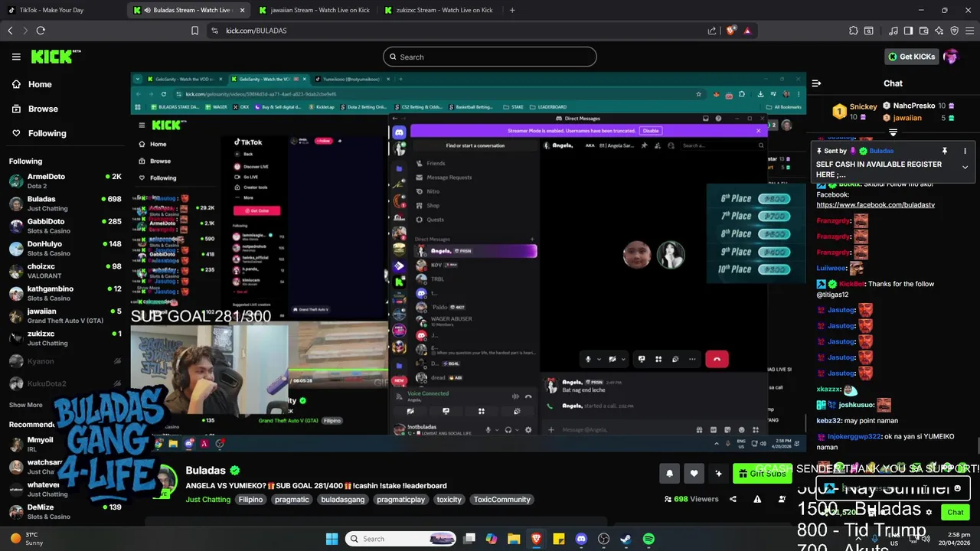The height and width of the screenshot is (551, 980).
Task: Click the sparkle button beside Gift Subs
Action: (718, 474)
